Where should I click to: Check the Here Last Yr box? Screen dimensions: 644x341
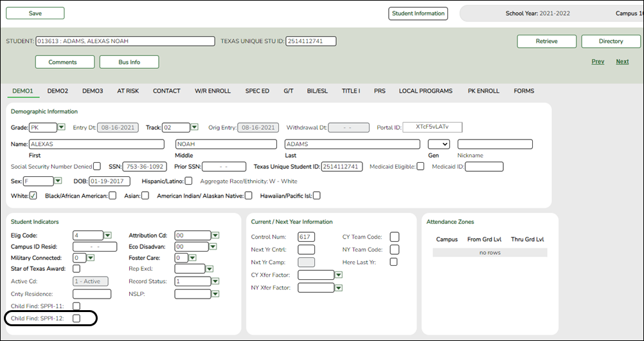[393, 262]
